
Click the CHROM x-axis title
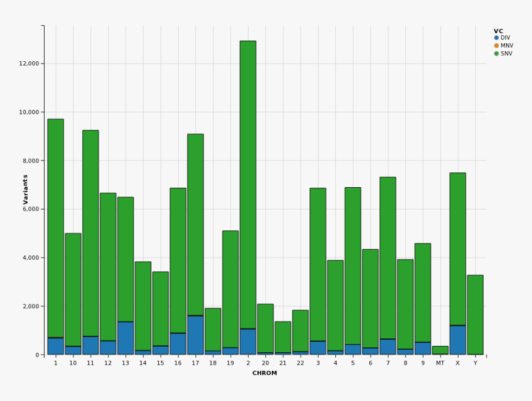[x=265, y=373]
